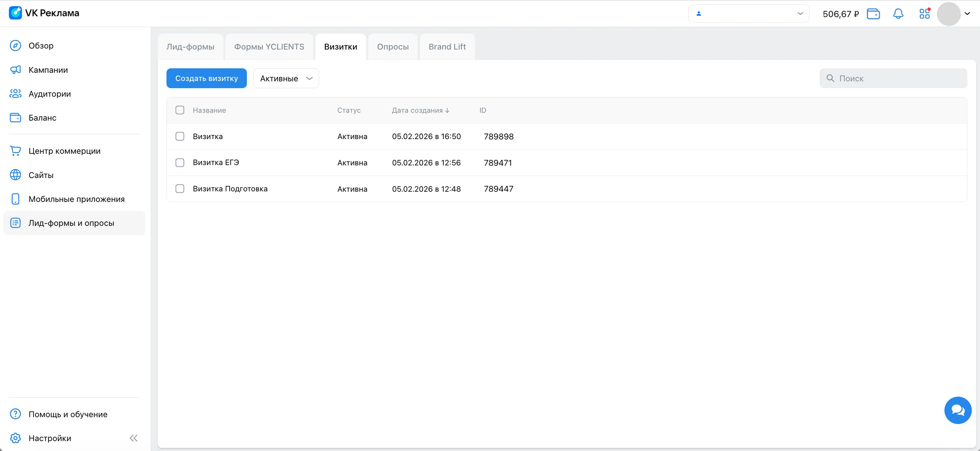This screenshot has height=451, width=980.
Task: Click the Создать визитку button
Action: tap(206, 78)
